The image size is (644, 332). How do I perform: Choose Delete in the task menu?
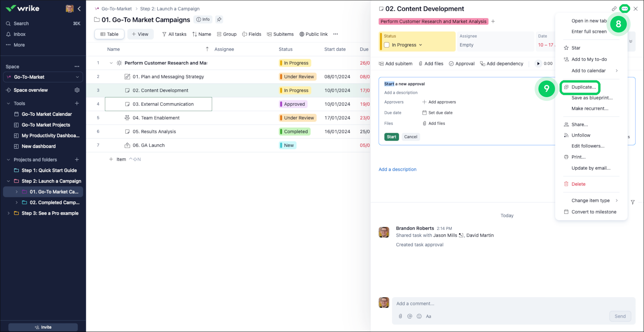(578, 184)
